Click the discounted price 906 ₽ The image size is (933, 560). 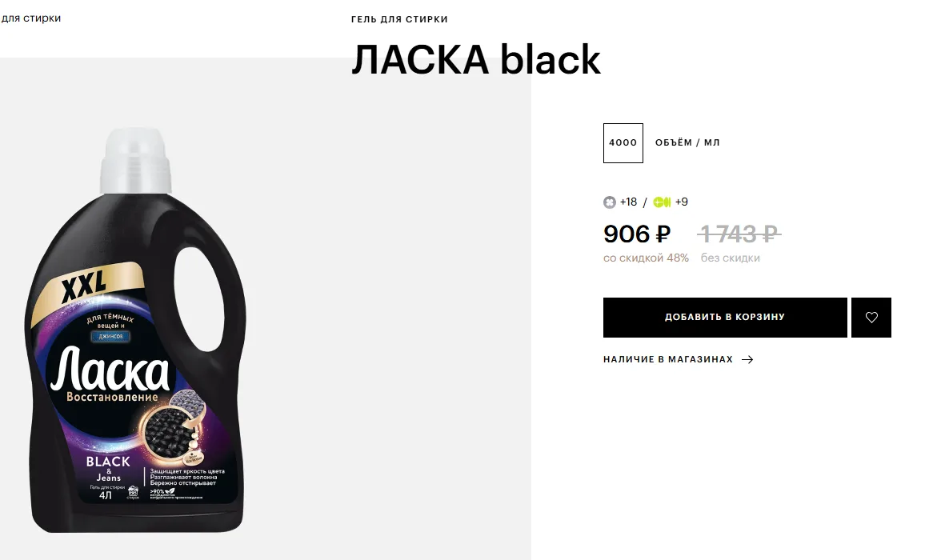[x=637, y=234]
